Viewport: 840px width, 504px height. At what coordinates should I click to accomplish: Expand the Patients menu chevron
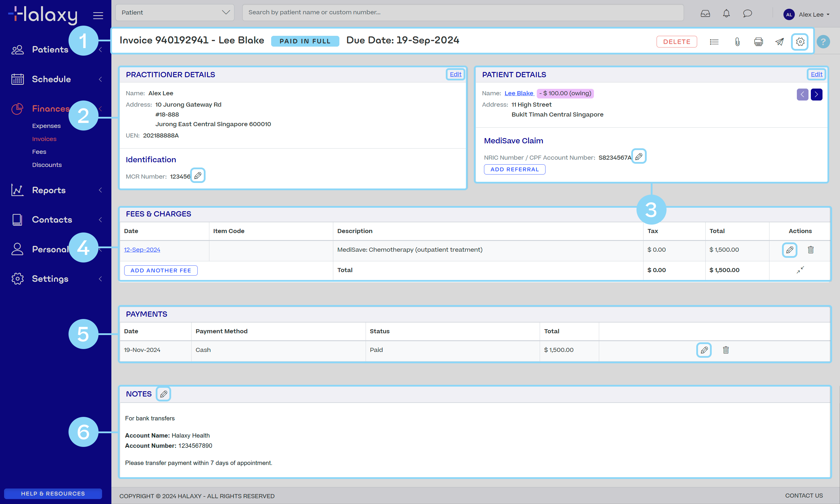pos(100,50)
